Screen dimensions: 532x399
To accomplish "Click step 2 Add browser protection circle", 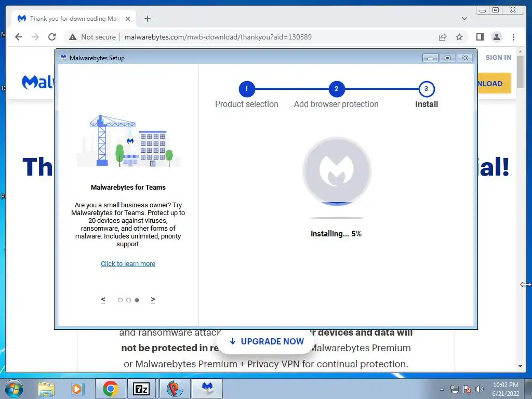I will coord(337,89).
